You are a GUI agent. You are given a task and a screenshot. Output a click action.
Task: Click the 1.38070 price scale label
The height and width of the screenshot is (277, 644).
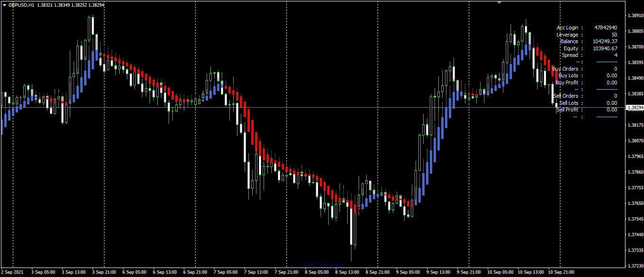tap(635, 141)
